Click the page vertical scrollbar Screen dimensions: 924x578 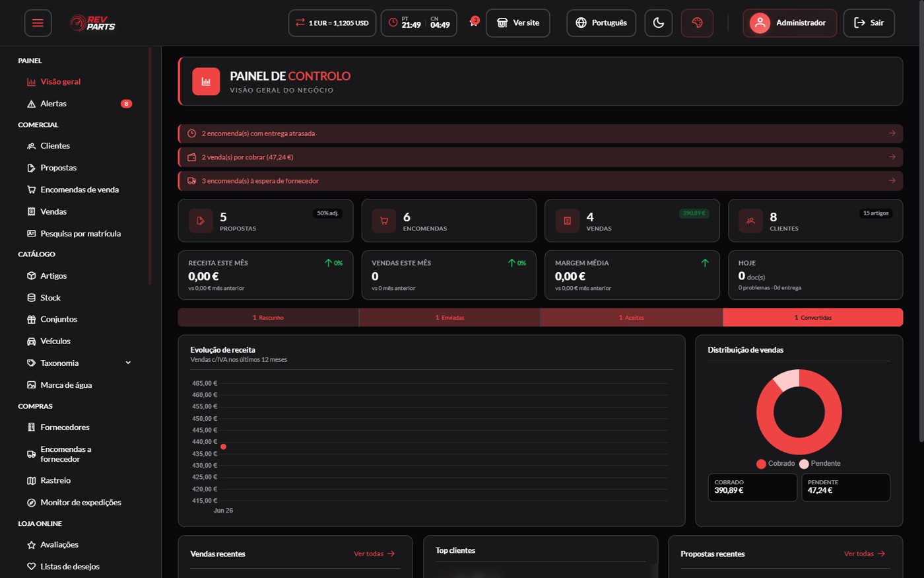coord(921,221)
